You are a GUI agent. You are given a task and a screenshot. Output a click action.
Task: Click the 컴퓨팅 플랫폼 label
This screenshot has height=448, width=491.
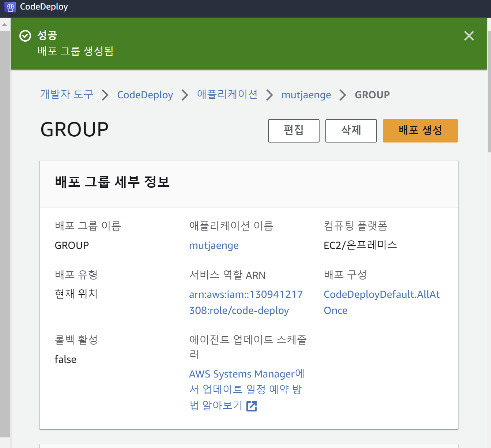(355, 226)
